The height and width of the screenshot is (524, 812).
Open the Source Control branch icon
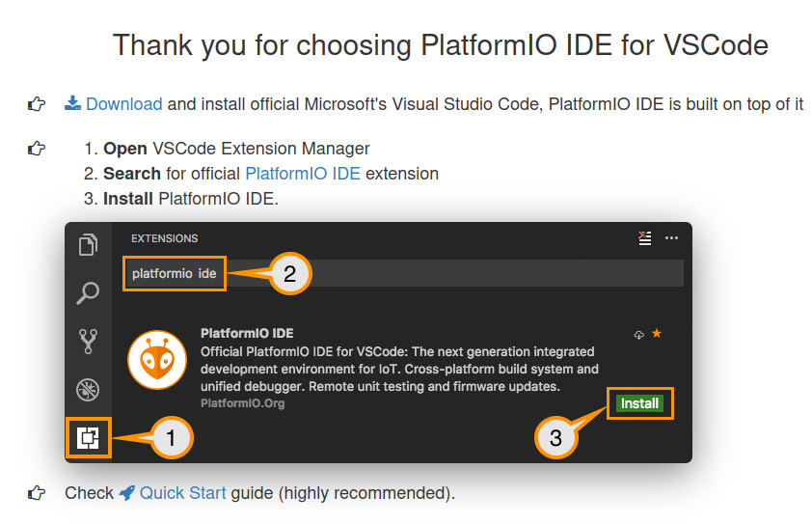point(88,341)
